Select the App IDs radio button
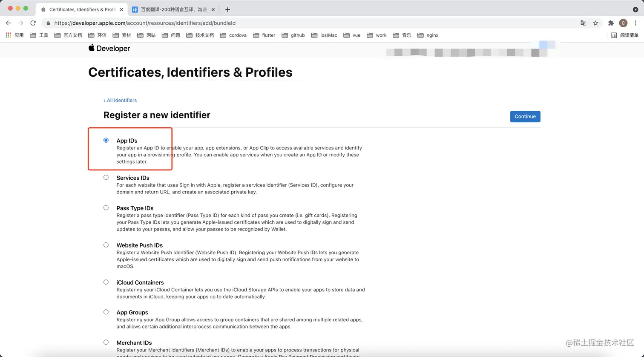The width and height of the screenshot is (644, 357). (106, 140)
